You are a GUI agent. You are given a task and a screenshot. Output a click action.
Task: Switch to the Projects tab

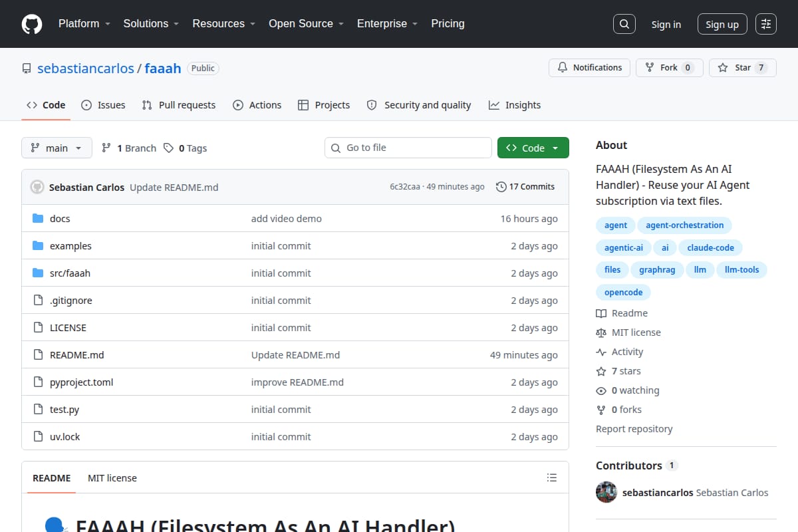(x=324, y=105)
